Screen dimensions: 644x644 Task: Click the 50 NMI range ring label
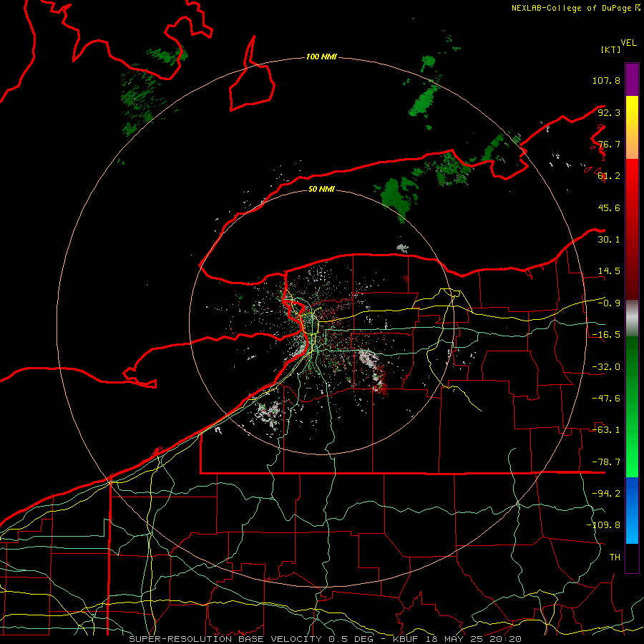pos(321,189)
